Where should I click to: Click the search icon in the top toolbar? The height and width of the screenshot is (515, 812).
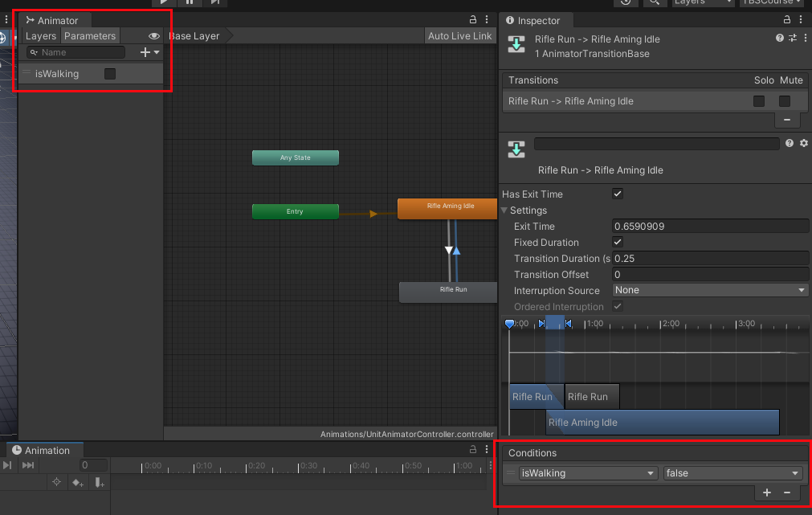click(x=655, y=3)
